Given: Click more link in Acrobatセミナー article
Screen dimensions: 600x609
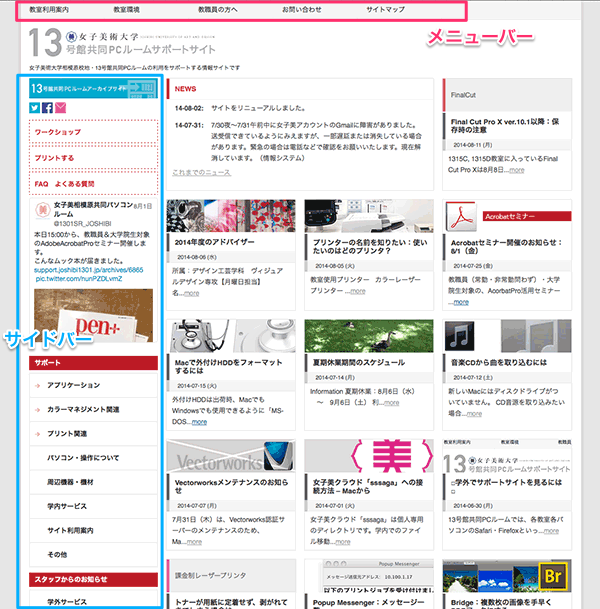Looking at the screenshot, I should click(x=461, y=302).
